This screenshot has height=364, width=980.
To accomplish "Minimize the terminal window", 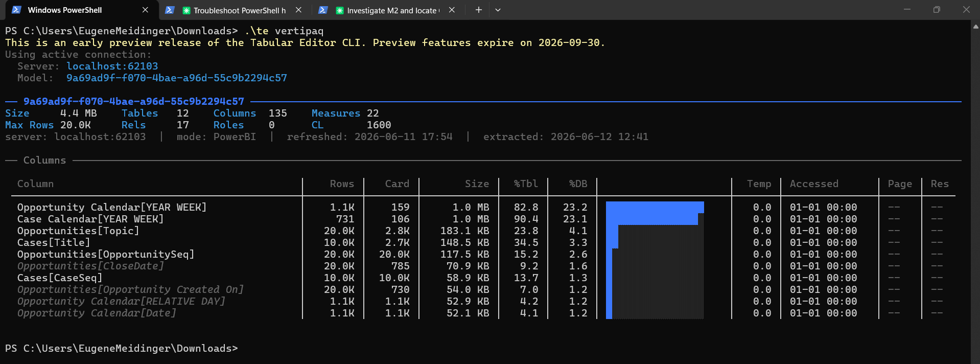I will coord(907,10).
